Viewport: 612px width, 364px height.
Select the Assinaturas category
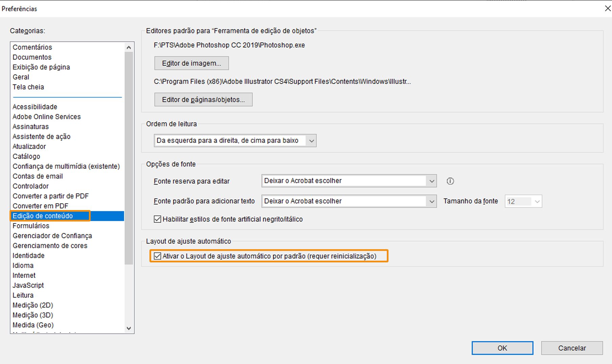(x=30, y=126)
